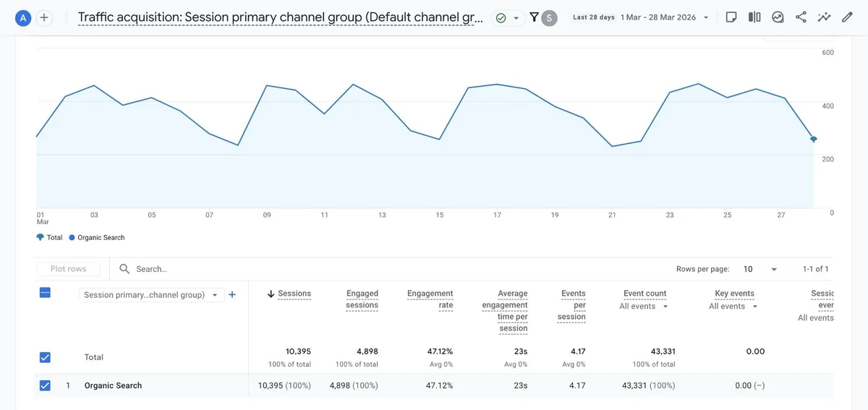
Task: Open All events dropdown under Event count
Action: pyautogui.click(x=644, y=307)
